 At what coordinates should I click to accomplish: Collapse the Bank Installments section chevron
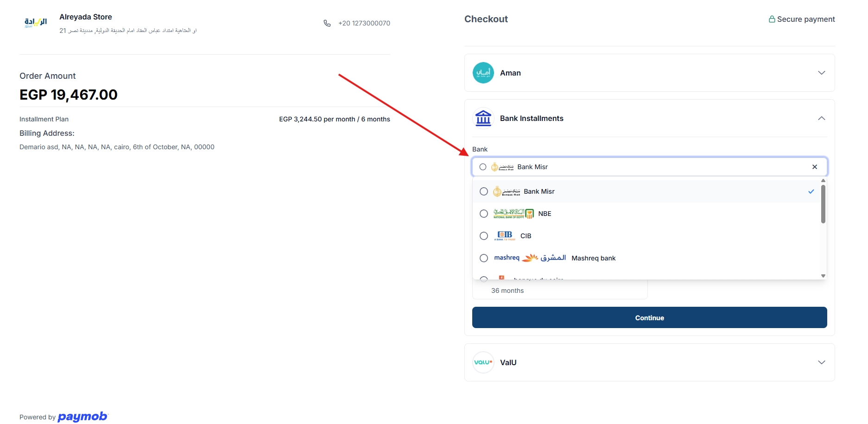(x=821, y=118)
